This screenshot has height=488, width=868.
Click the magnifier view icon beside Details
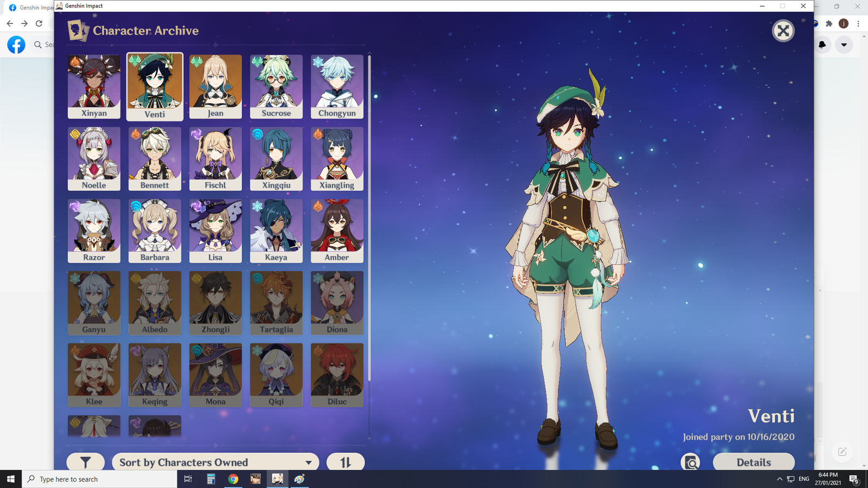pos(691,462)
